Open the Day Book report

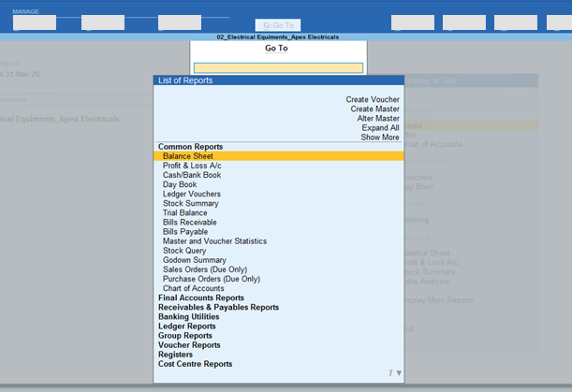[179, 184]
